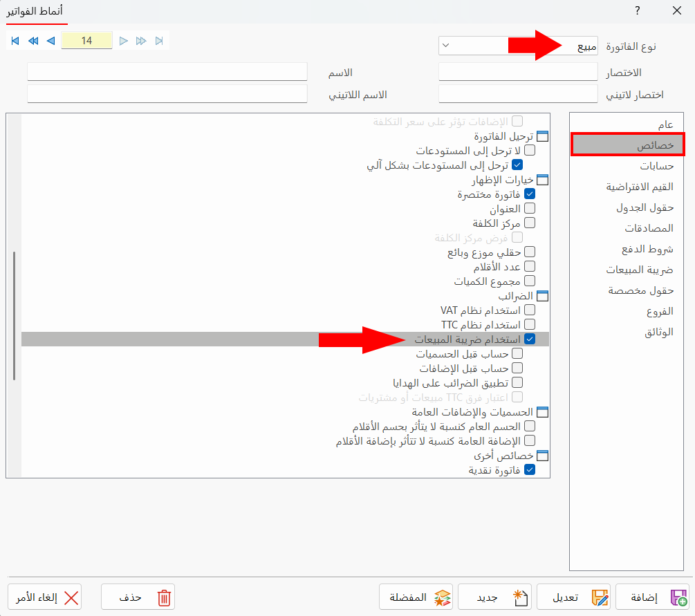This screenshot has width=695, height=616.
Task: Collapse الحسميات والإضافات العامة group
Action: [x=542, y=411]
